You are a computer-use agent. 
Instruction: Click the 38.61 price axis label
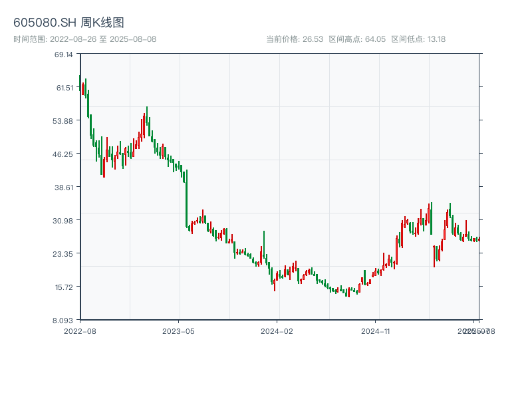[65, 187]
